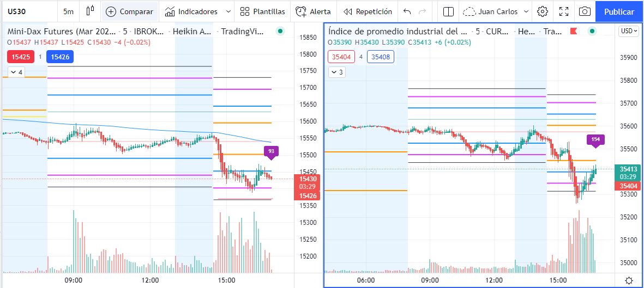This screenshot has width=644, height=288.
Task: Expand the left chart's 4 indicators legend
Action: click(x=16, y=72)
